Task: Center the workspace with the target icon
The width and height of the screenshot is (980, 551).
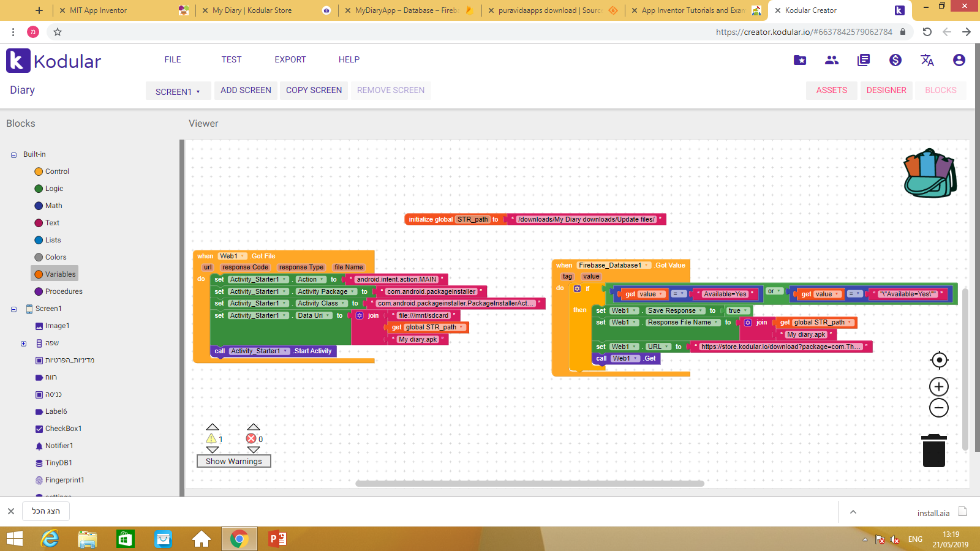Action: (939, 360)
